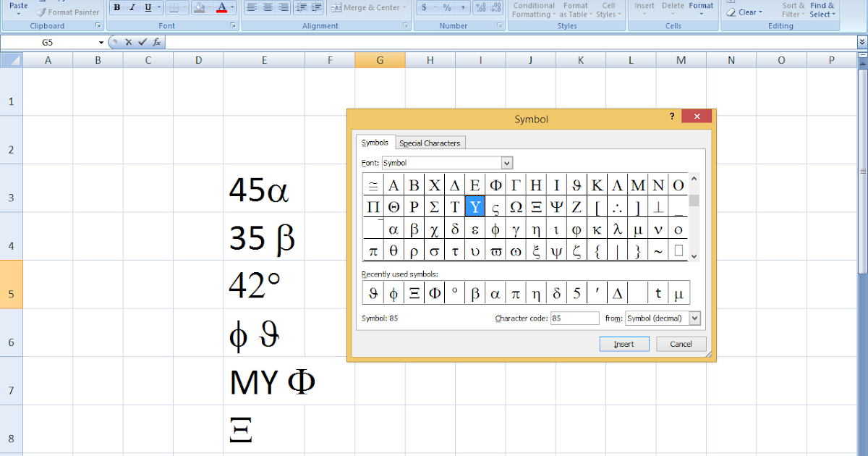
Task: Decrease decimal places
Action: pyautogui.click(x=495, y=8)
